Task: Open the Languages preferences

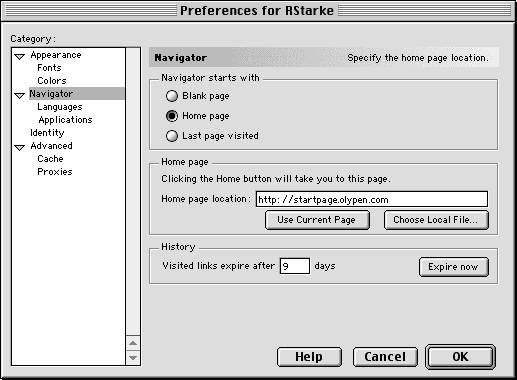Action: 60,107
